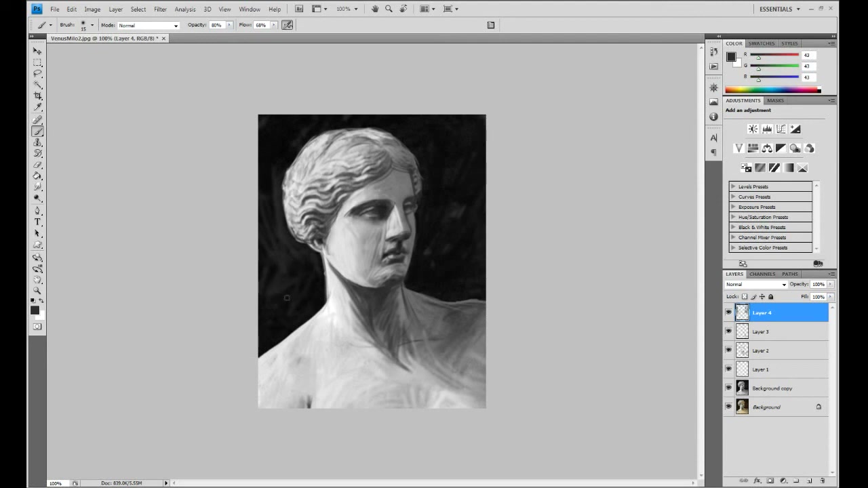This screenshot has height=488, width=868.
Task: Open the Layer menu
Action: pos(115,9)
